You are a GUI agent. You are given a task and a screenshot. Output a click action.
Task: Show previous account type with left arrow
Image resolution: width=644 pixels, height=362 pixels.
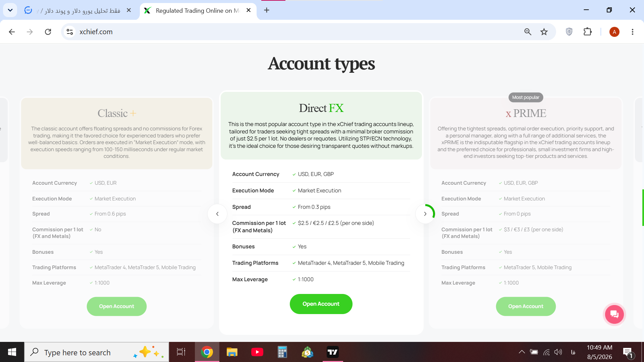217,214
